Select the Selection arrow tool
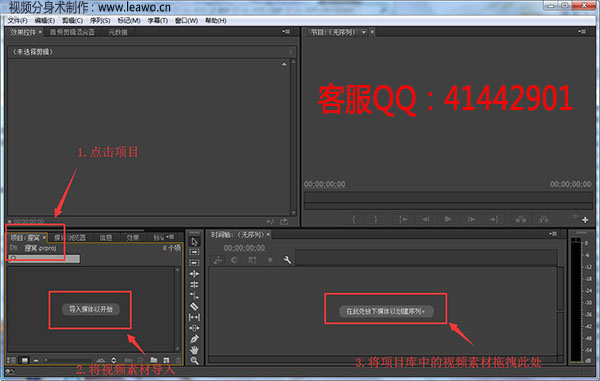Screen dimensions: 600x381 point(194,241)
